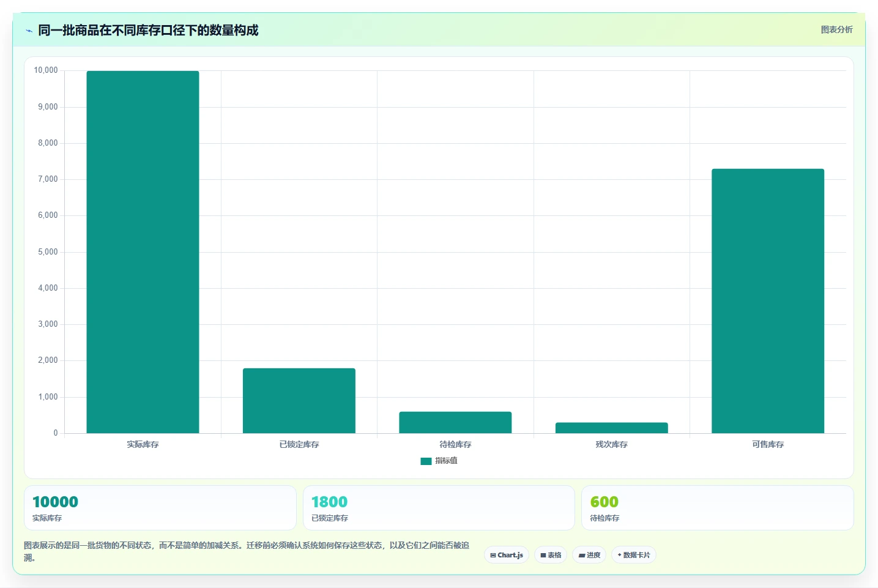
Task: Click the 待检库存 x-axis label
Action: [455, 444]
